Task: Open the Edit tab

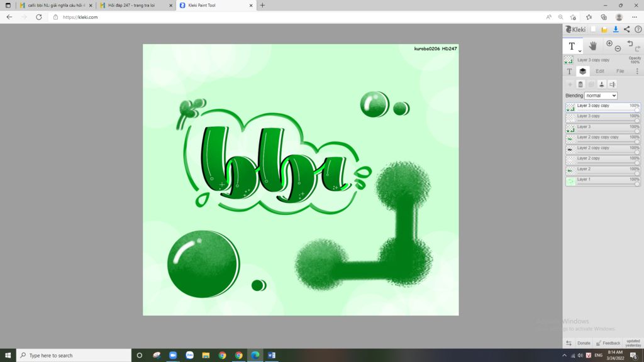Action: [599, 72]
